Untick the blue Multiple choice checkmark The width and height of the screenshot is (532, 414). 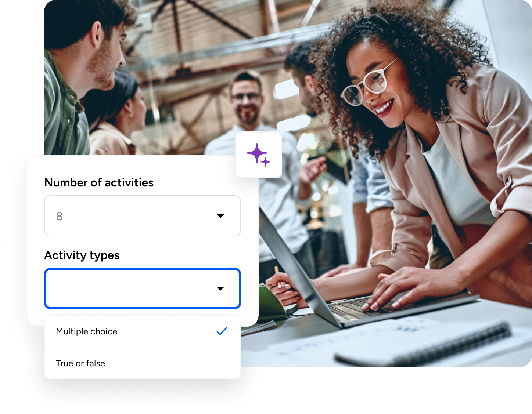[x=222, y=331]
